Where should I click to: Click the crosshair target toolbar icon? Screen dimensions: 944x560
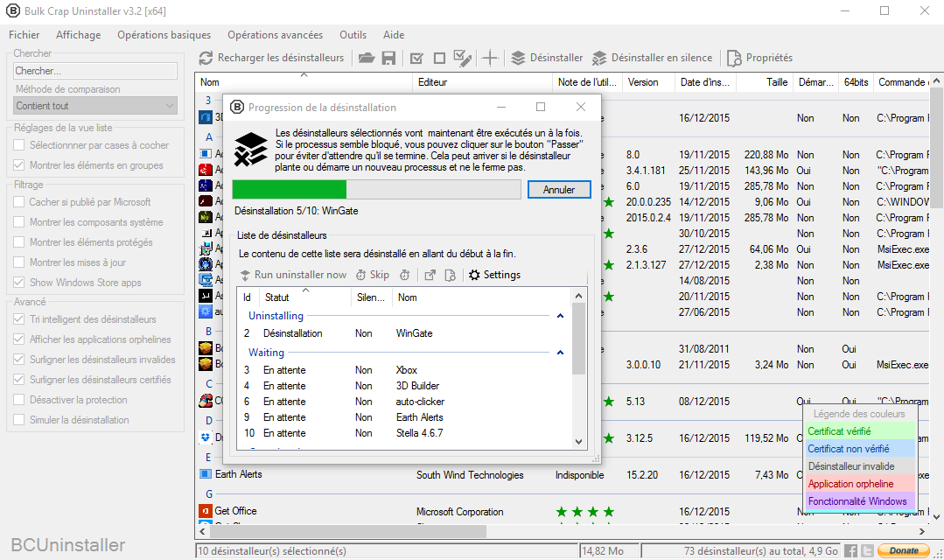[490, 58]
